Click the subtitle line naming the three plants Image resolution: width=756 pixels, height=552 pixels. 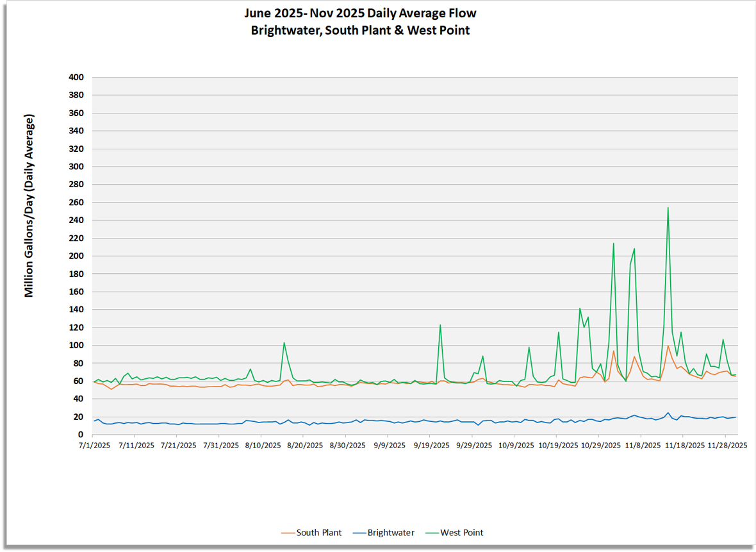tap(359, 30)
